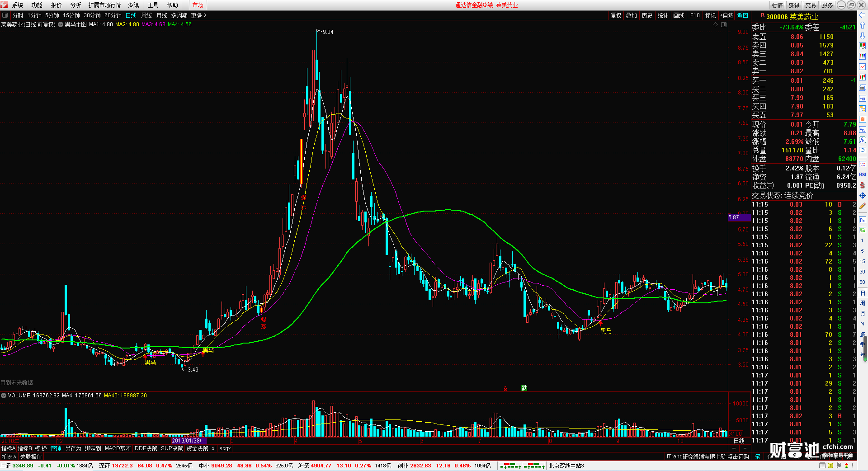This screenshot has width=868, height=471.
Task: Click the +自选 add to watchlist button
Action: 726,15
